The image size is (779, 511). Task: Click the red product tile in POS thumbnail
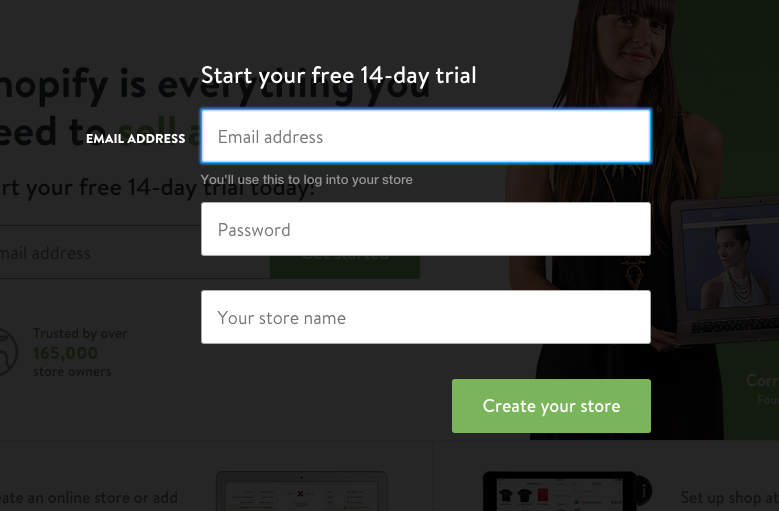coord(542,495)
